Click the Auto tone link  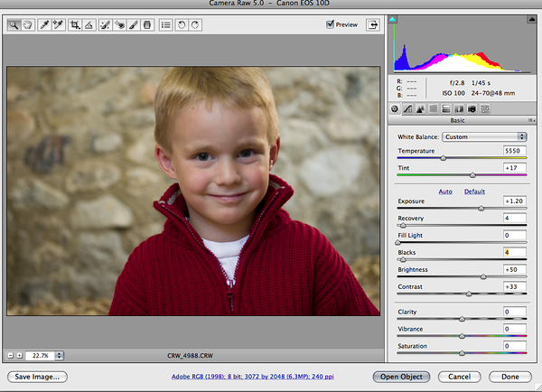[445, 191]
